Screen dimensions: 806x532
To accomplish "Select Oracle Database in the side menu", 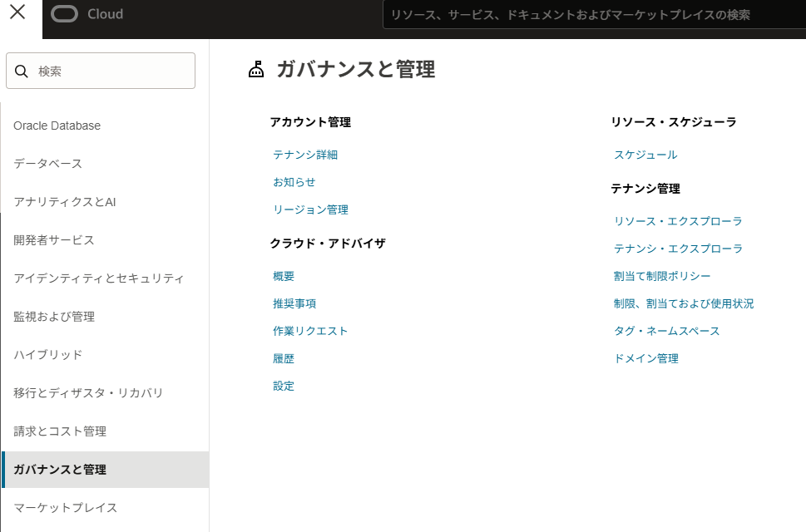I will pyautogui.click(x=57, y=126).
